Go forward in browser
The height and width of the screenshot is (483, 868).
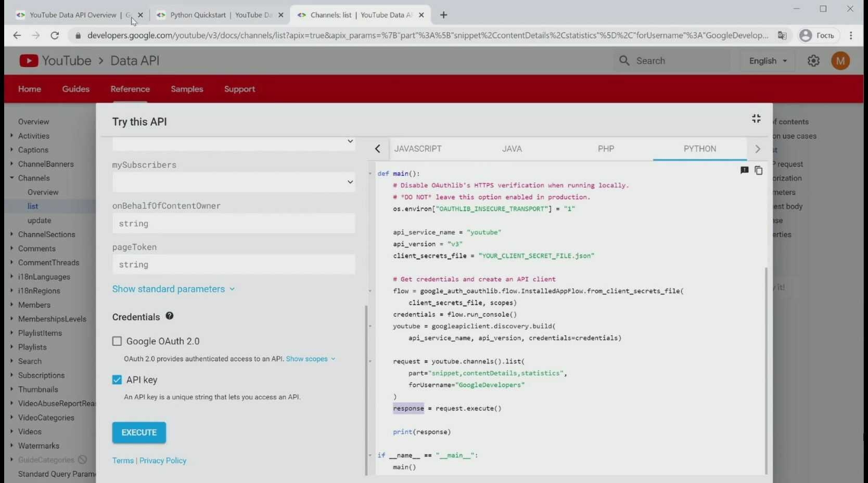point(35,35)
